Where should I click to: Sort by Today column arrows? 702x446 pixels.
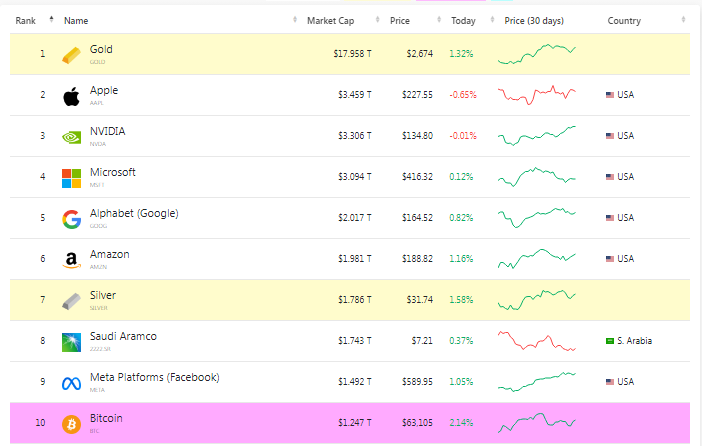[x=492, y=19]
